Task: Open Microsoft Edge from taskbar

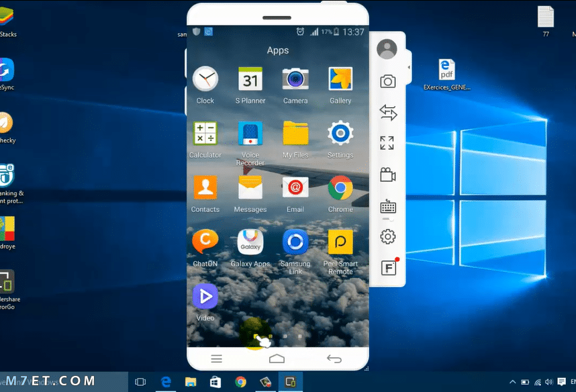Action: (x=166, y=382)
